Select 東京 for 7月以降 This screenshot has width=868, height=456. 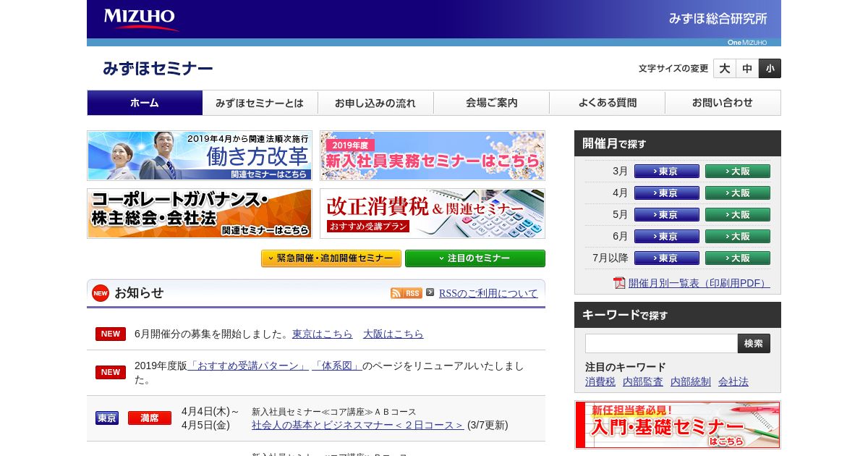point(667,258)
